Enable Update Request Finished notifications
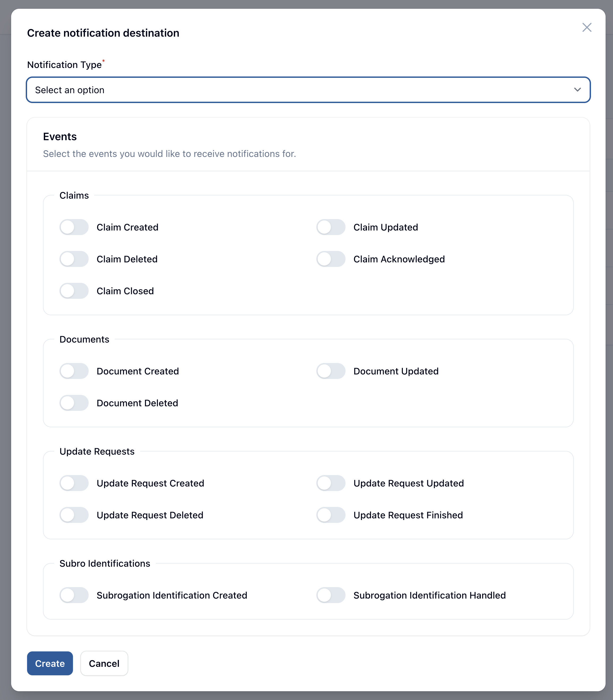Screen dimensions: 613x700 point(330,515)
